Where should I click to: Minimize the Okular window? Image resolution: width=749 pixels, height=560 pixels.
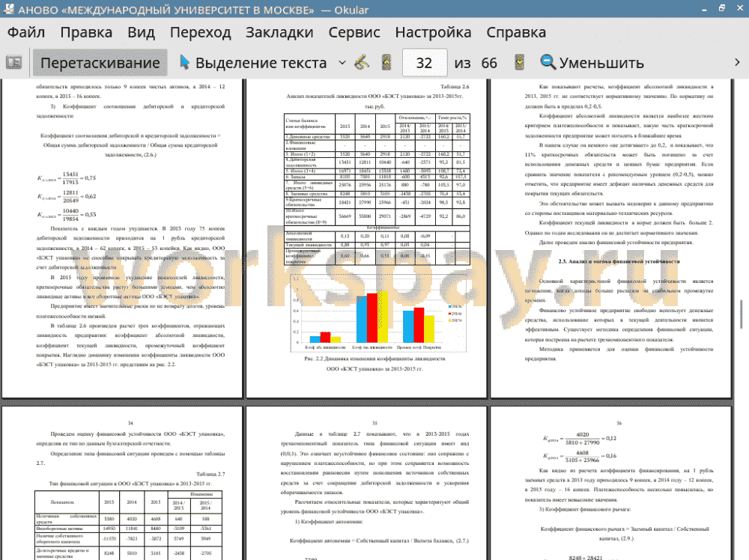[705, 8]
